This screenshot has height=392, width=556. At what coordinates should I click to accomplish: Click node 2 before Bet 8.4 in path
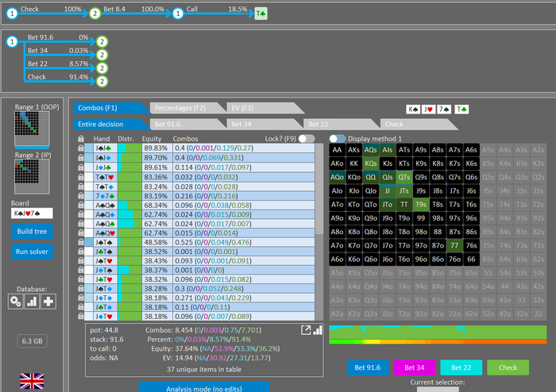[95, 13]
